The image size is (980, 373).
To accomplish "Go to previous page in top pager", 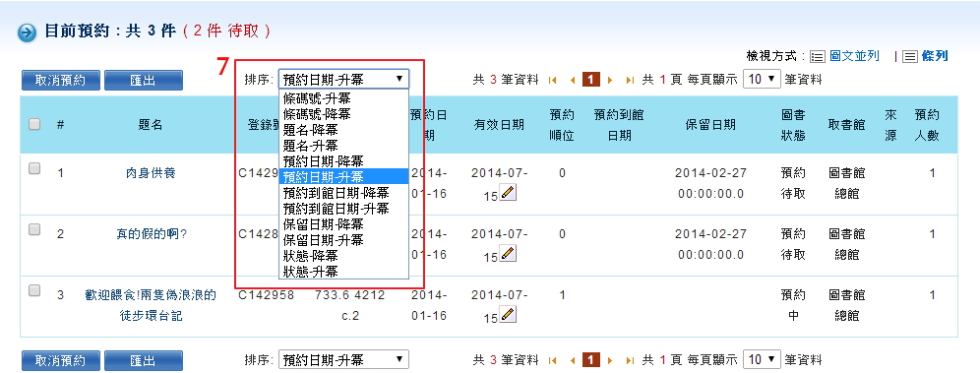I will tap(573, 80).
